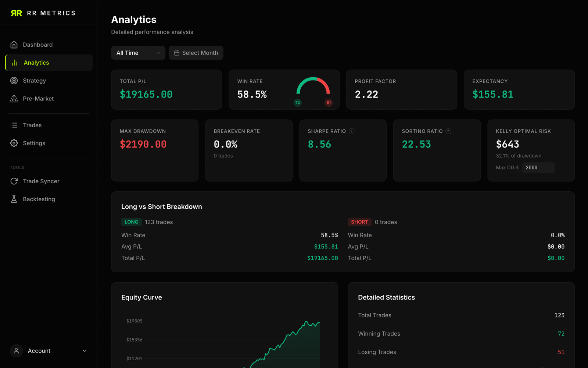Click the Trades list icon

point(14,125)
